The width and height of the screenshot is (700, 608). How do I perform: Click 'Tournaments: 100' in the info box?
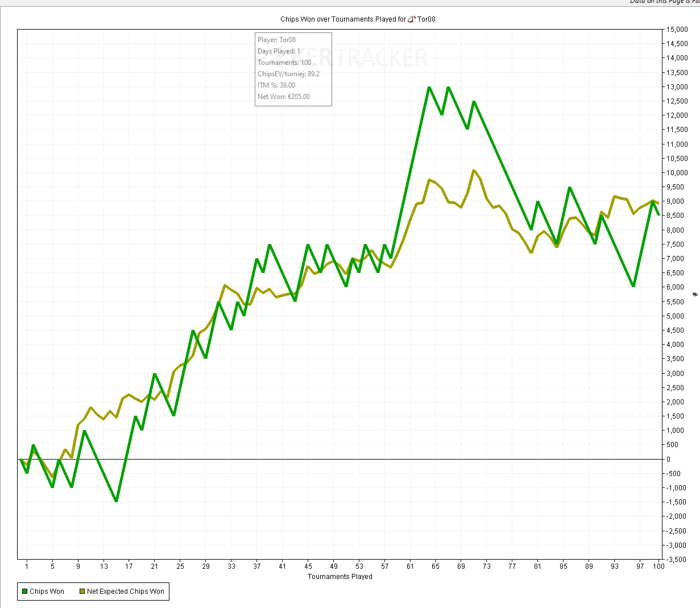click(284, 63)
